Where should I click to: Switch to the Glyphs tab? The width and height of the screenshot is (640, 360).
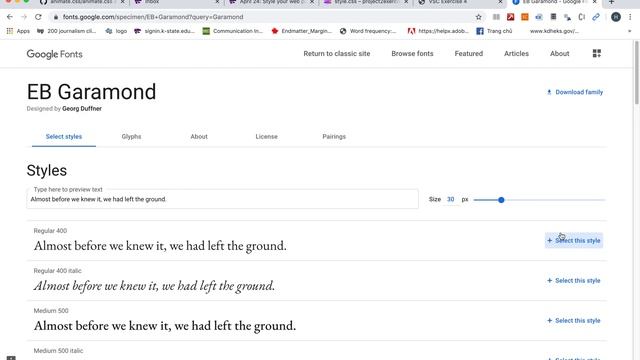click(131, 137)
